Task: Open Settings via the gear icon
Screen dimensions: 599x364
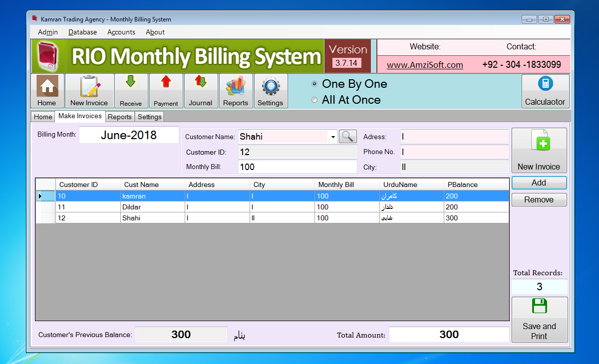Action: pyautogui.click(x=271, y=90)
